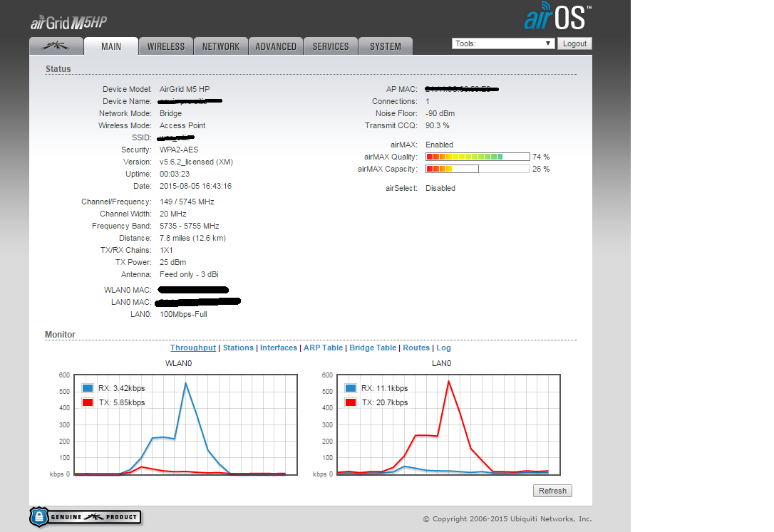Click the Frequency Band value 5735 - 5755 MHz

[x=189, y=226]
